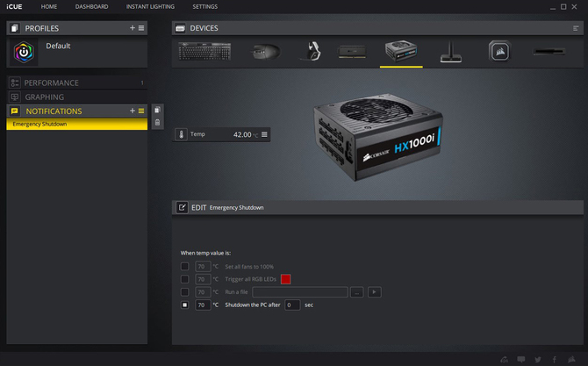This screenshot has width=588, height=366.
Task: Open the Home menu
Action: point(49,7)
